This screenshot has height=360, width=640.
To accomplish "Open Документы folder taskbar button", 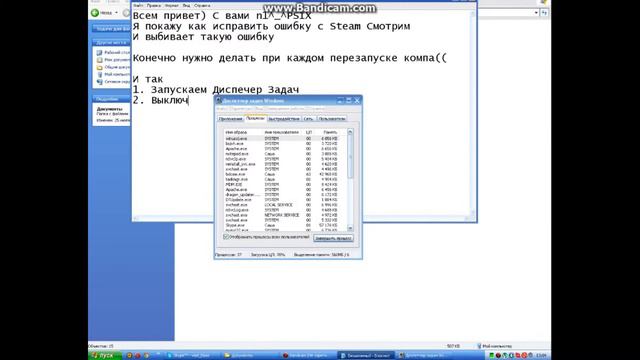I will coord(250,356).
